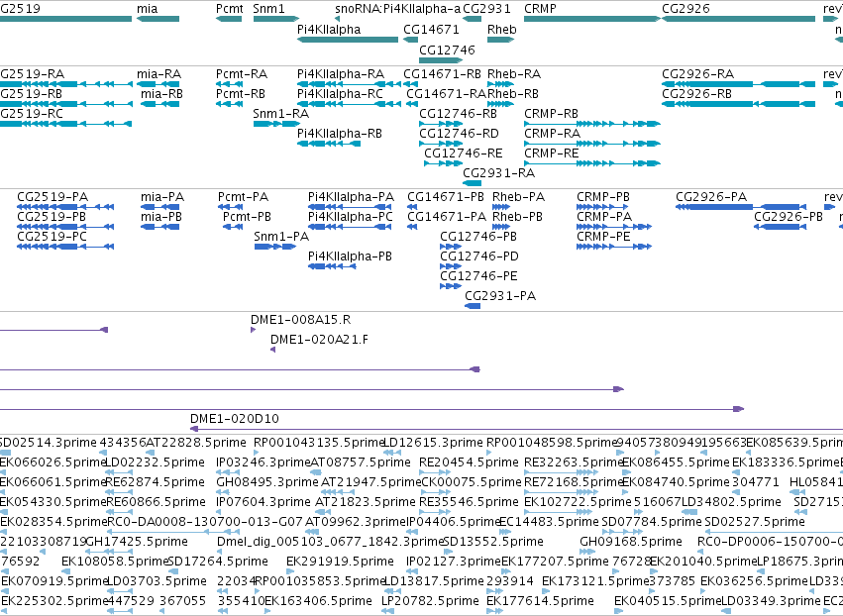Open the CRMP-RA transcript label
The image size is (843, 616).
[552, 134]
